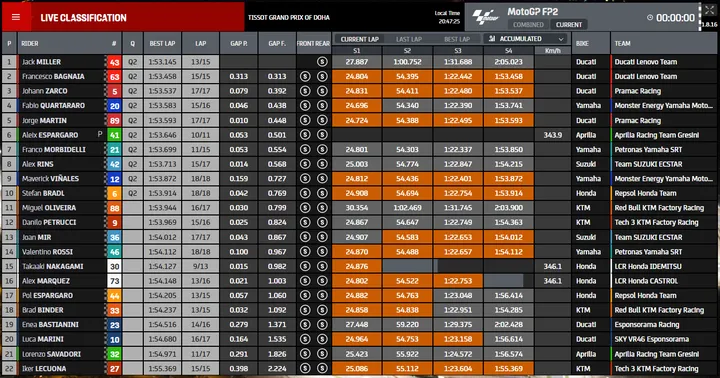
Task: Click Quartararo's rear tyre icon
Action: tap(322, 106)
